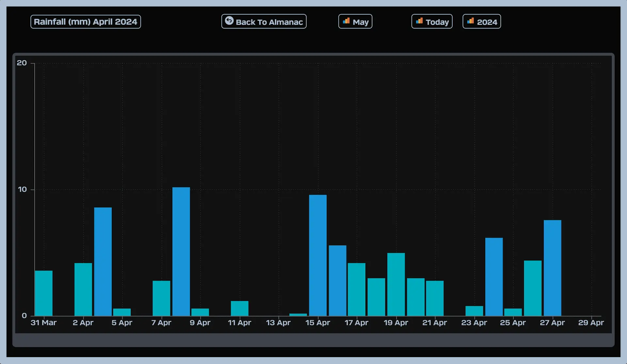Switch to the May rainfall chart
The width and height of the screenshot is (627, 364).
(360, 22)
